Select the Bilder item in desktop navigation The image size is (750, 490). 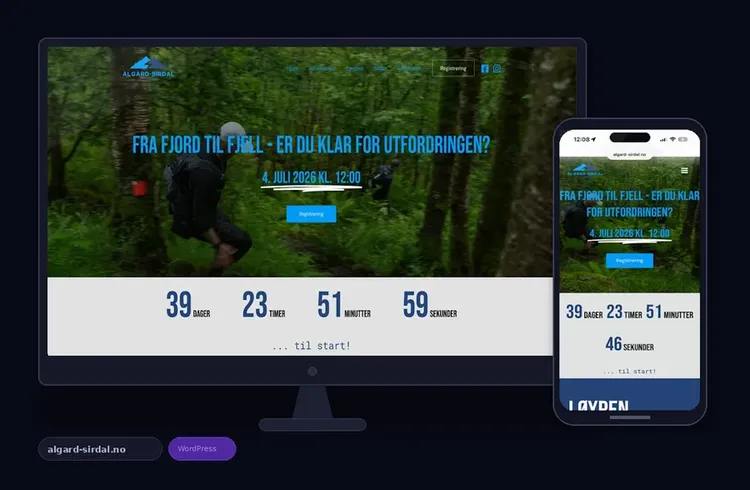point(380,68)
